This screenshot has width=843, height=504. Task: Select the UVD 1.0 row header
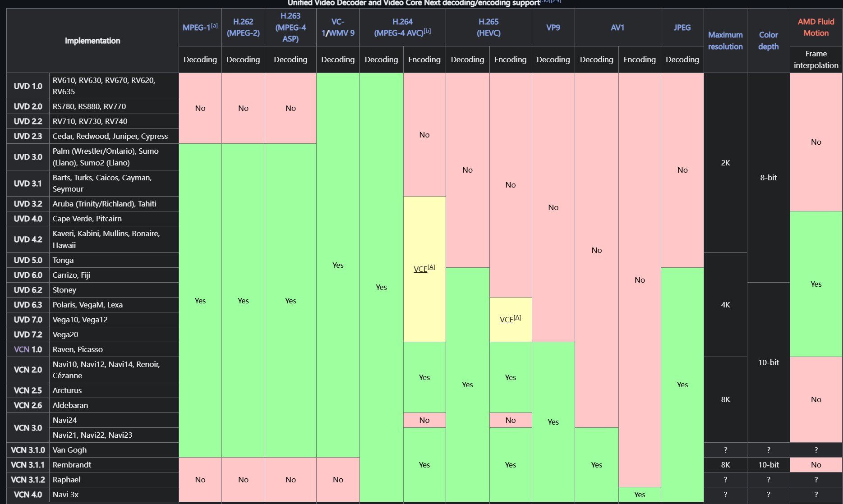pyautogui.click(x=28, y=86)
